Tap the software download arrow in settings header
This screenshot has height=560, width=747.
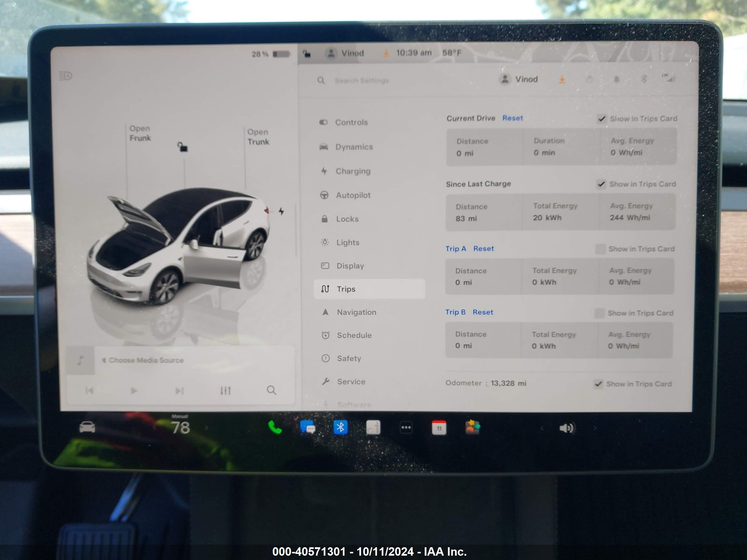click(x=562, y=80)
